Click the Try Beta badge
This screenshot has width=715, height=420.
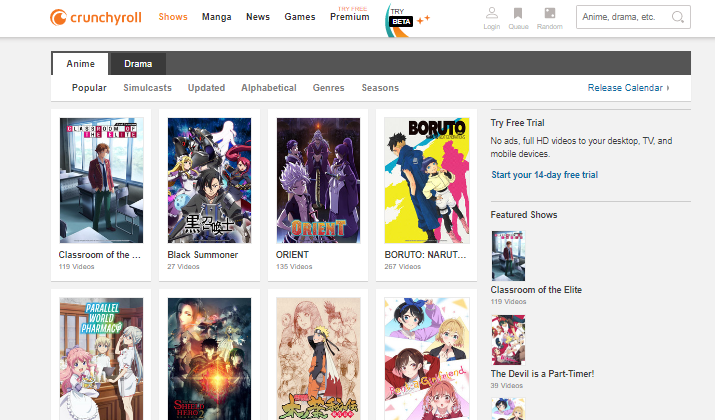click(407, 19)
